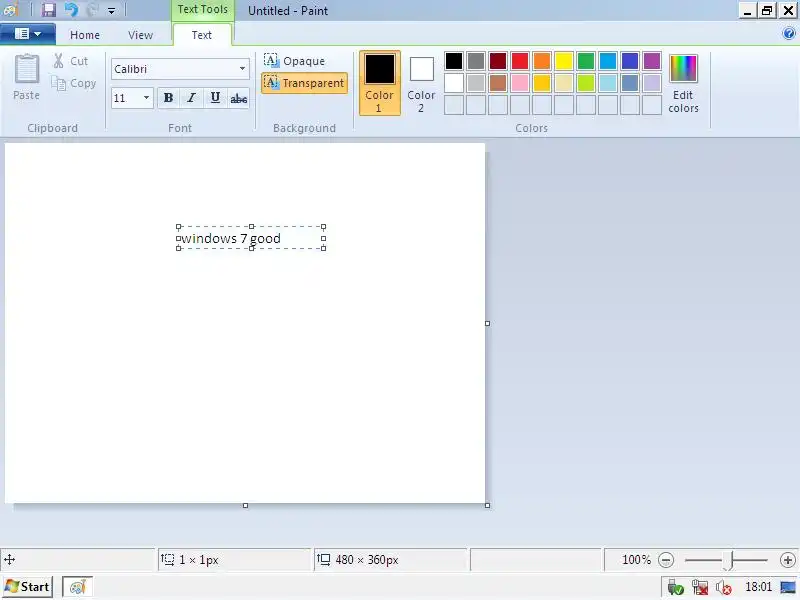Toggle Strikethrough formatting
This screenshot has width=800, height=600.
point(238,97)
